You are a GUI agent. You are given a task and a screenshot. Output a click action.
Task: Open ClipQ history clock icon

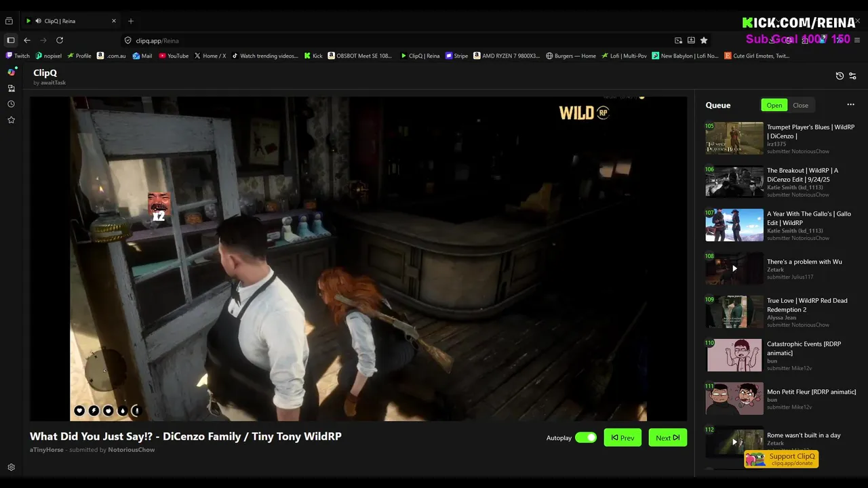click(840, 76)
